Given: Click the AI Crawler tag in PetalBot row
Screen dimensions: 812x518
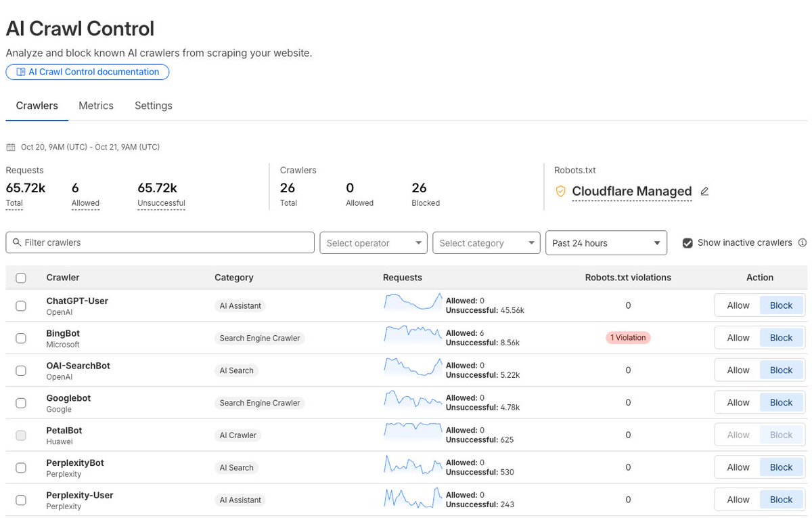Looking at the screenshot, I should pyautogui.click(x=238, y=435).
